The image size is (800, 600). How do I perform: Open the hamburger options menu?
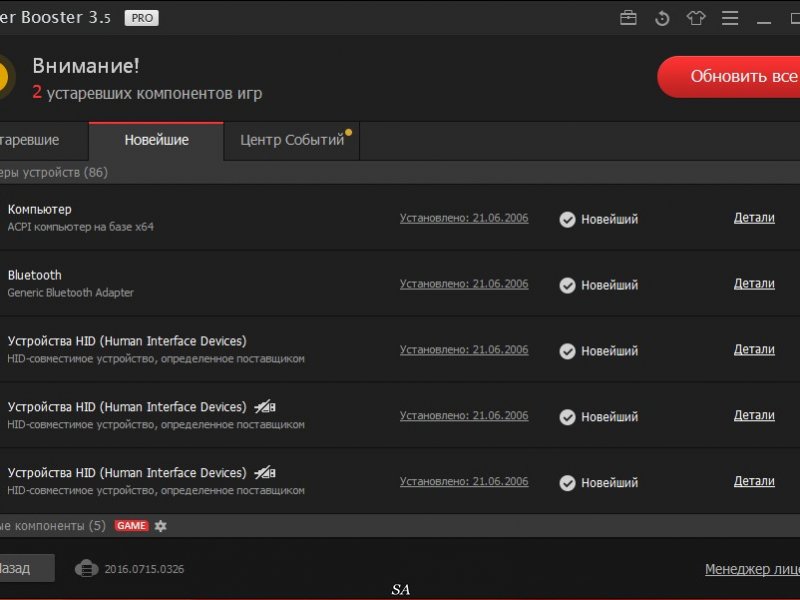click(730, 18)
